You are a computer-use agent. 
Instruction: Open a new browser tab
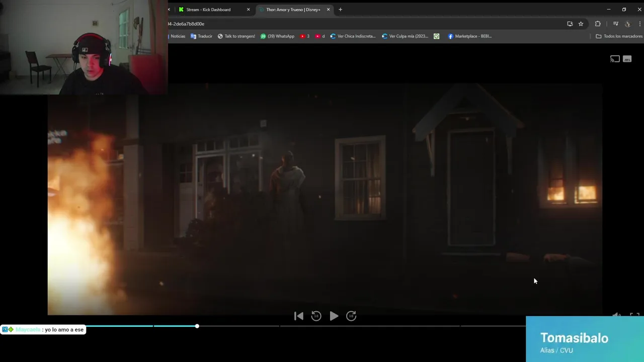coord(340,10)
